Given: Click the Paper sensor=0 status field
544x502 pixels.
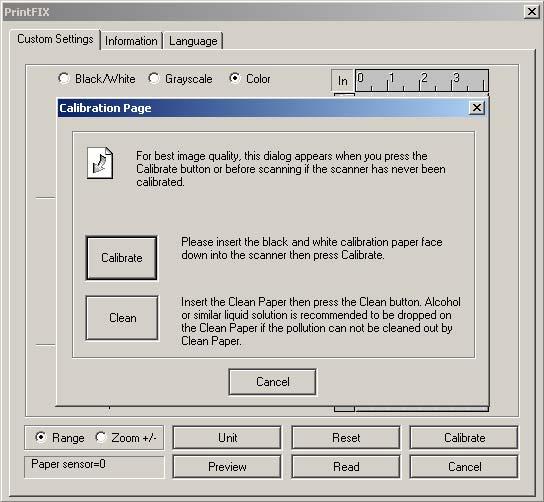Looking at the screenshot, I should coord(94,467).
